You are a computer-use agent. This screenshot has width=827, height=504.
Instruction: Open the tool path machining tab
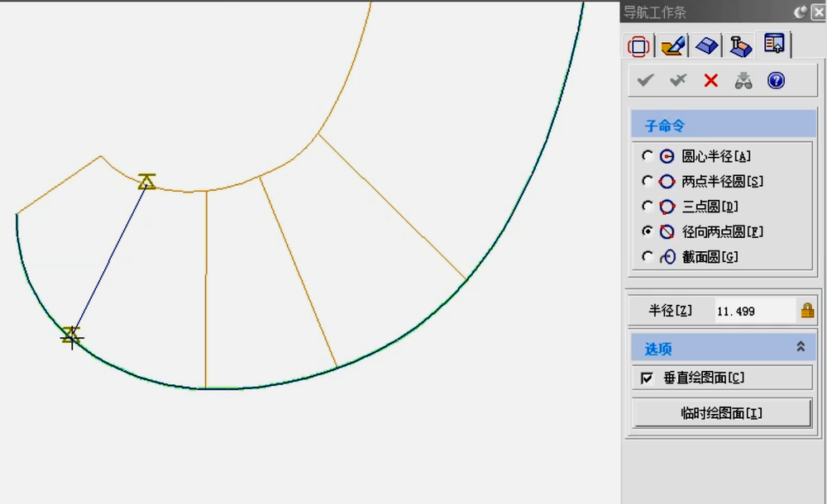[x=740, y=46]
